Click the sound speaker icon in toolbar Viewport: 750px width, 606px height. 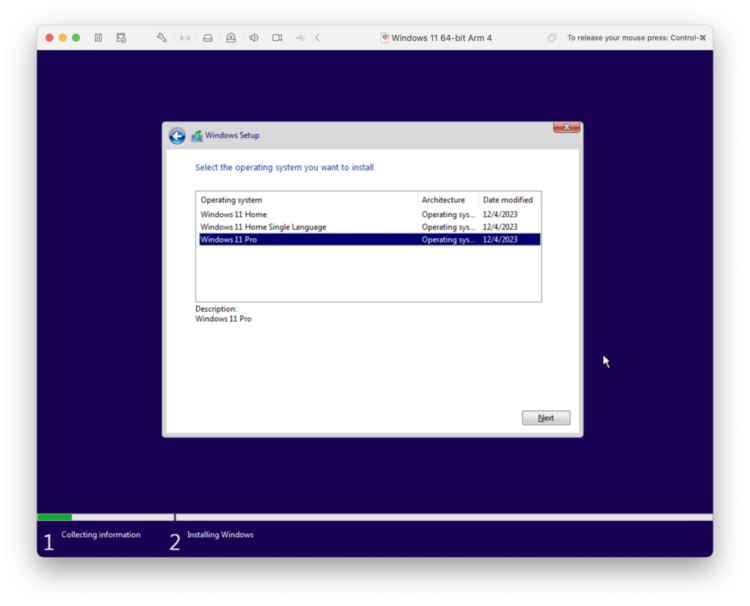(254, 38)
